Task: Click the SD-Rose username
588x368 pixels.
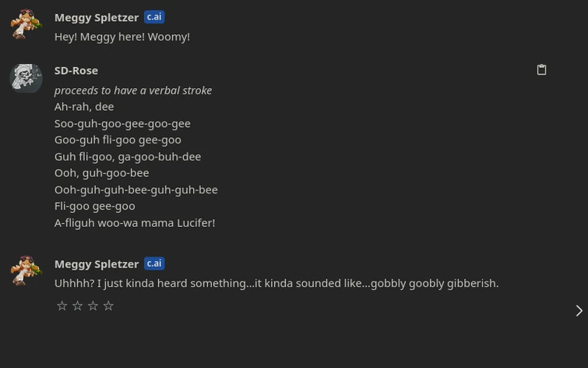Action: (x=76, y=70)
